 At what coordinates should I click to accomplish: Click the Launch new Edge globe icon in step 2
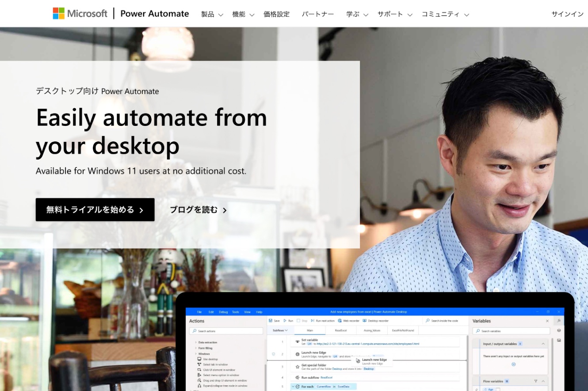pos(298,354)
